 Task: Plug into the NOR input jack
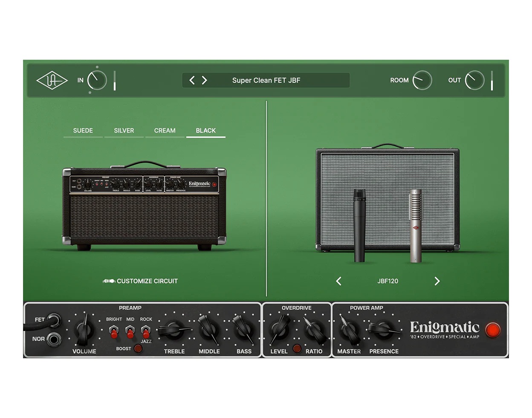point(54,340)
